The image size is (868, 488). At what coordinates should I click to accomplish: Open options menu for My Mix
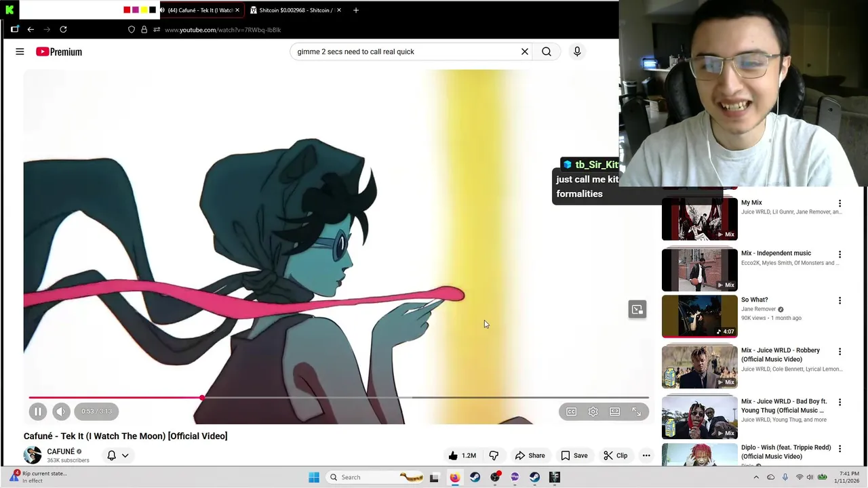[840, 203]
